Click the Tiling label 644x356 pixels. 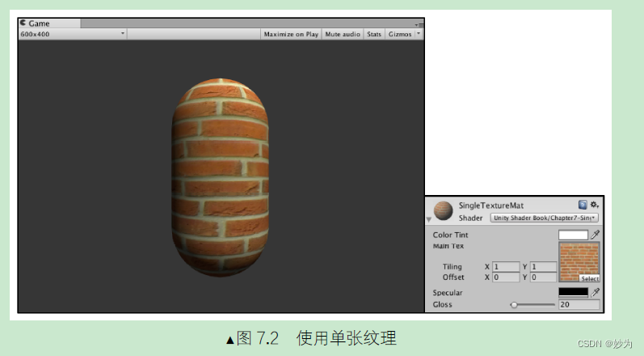452,267
